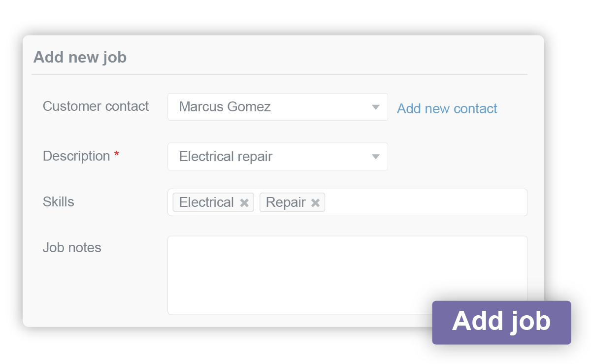The height and width of the screenshot is (364, 591).
Task: Remove the Repair skill tag
Action: point(316,203)
